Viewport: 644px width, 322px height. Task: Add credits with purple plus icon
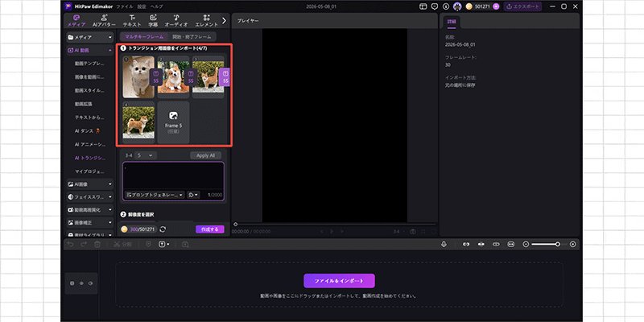[x=496, y=6]
